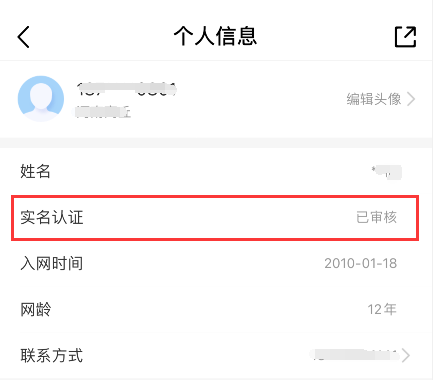The image size is (433, 380).
Task: Tap the share/export icon in header
Action: pos(405,37)
